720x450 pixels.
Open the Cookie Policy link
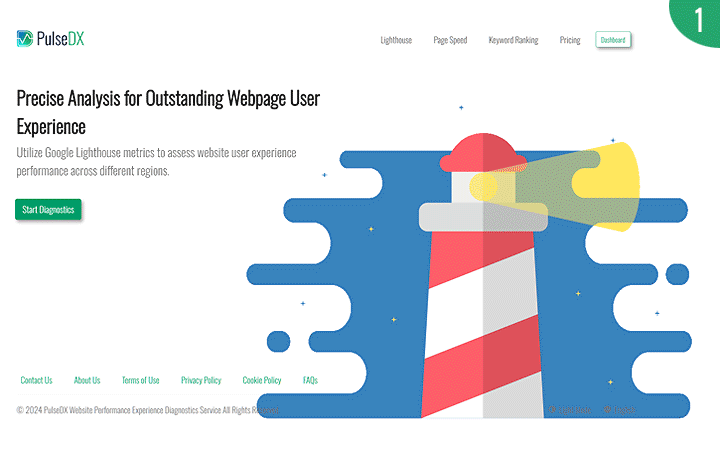pos(262,380)
